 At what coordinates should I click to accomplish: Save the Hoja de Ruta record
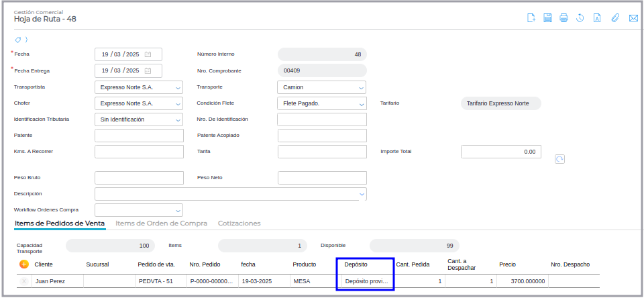point(547,18)
